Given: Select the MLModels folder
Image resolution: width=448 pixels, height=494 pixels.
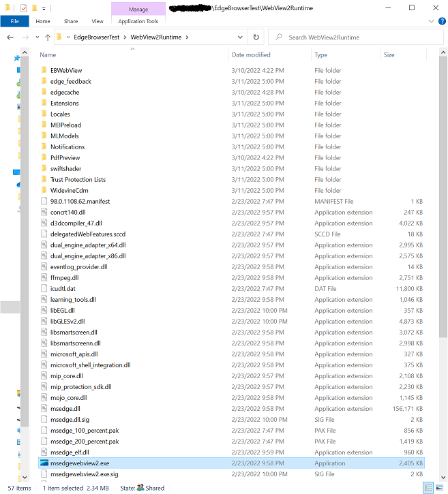Looking at the screenshot, I should pos(64,136).
